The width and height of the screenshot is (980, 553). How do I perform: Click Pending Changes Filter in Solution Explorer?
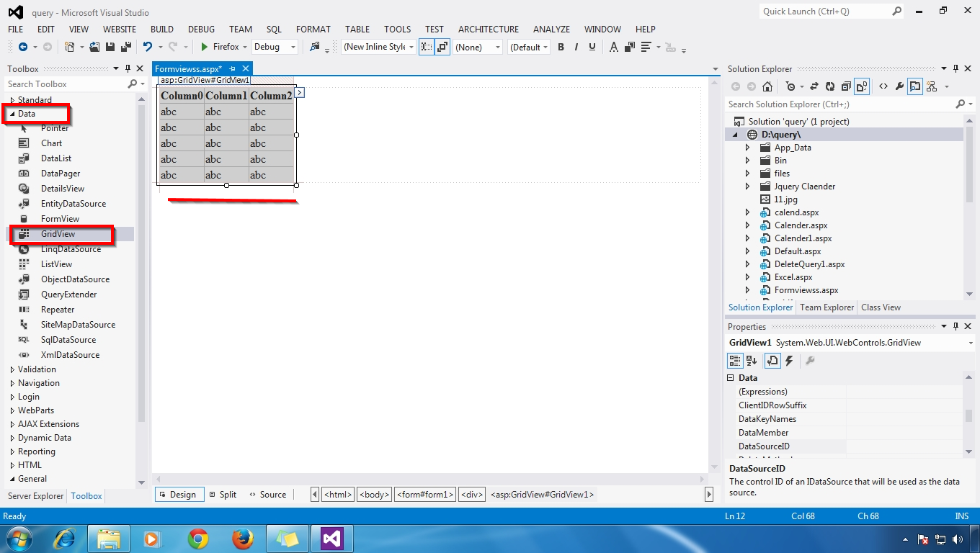pos(790,86)
